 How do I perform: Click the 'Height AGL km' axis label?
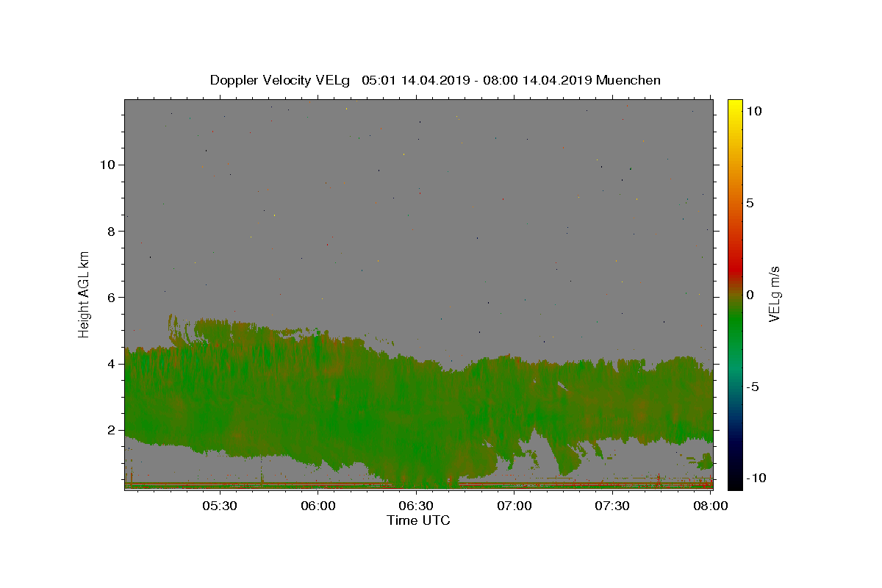(85, 294)
